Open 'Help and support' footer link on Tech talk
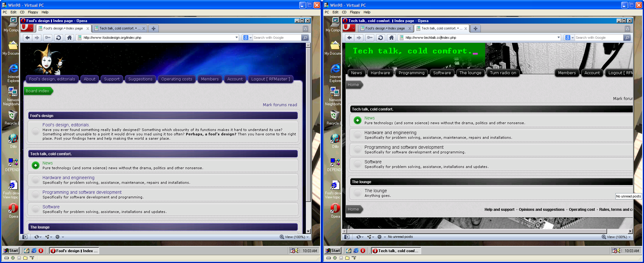This screenshot has height=263, width=644. pos(499,210)
